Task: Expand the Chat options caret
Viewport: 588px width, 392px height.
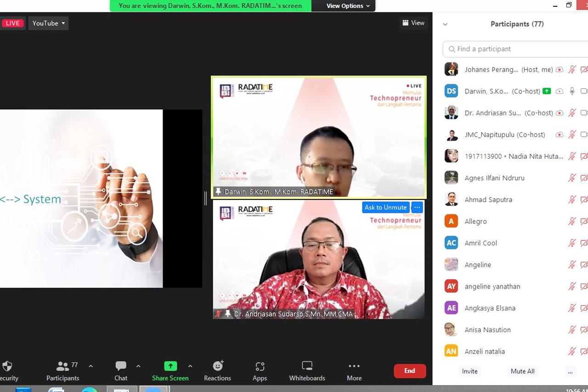Action: tap(138, 366)
